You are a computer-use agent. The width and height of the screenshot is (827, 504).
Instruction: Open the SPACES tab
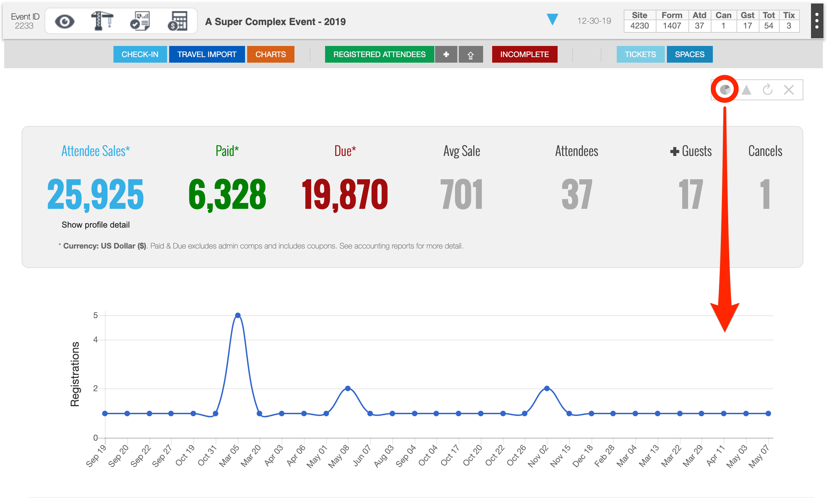pos(690,54)
